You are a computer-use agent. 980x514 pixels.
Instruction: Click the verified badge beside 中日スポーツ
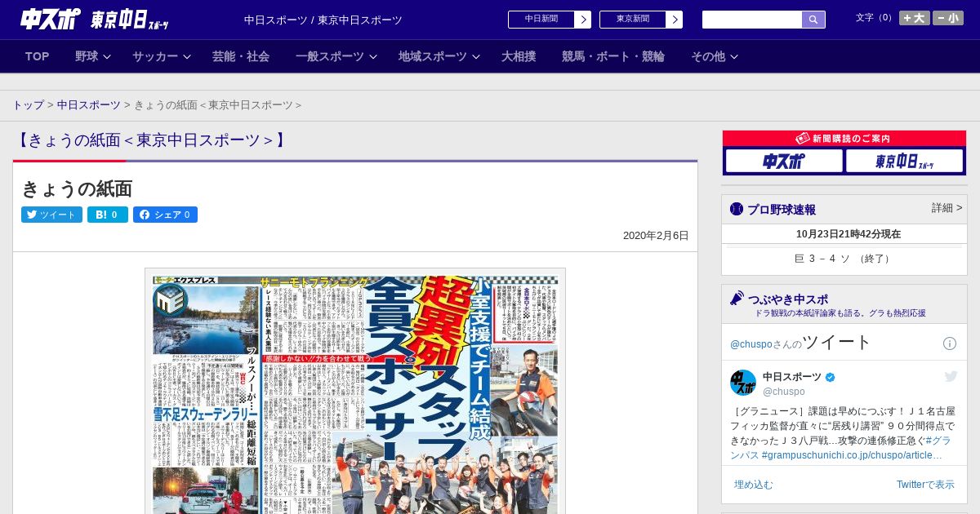[x=831, y=377]
